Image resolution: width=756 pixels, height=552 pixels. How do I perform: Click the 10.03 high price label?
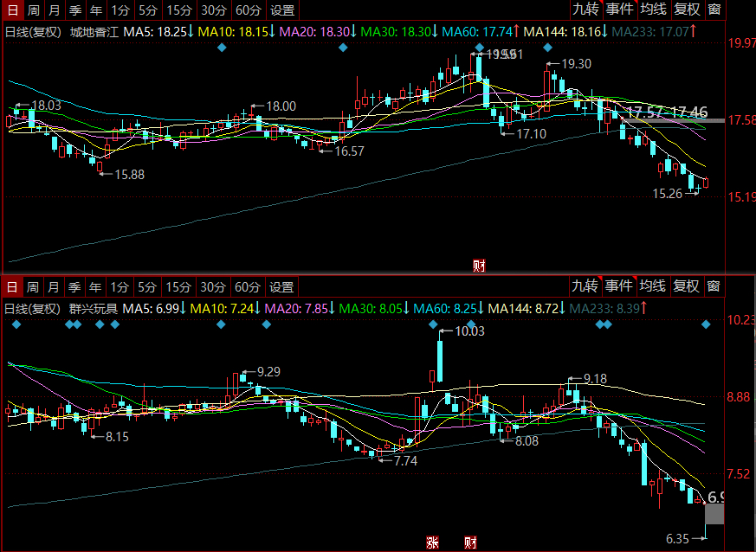click(469, 331)
